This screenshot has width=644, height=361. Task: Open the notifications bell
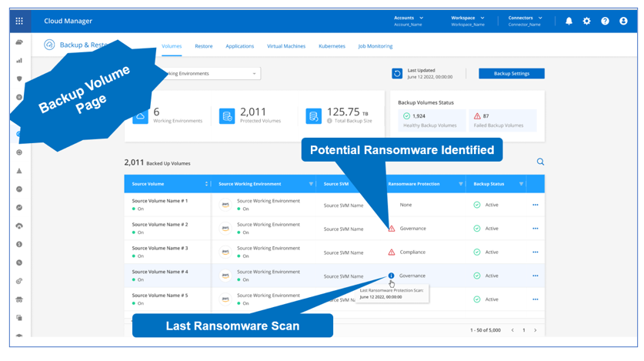point(569,22)
